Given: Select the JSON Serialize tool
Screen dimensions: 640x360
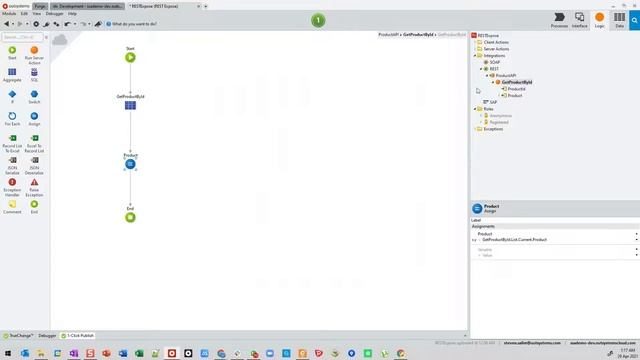Looking at the screenshot, I should tap(12, 165).
